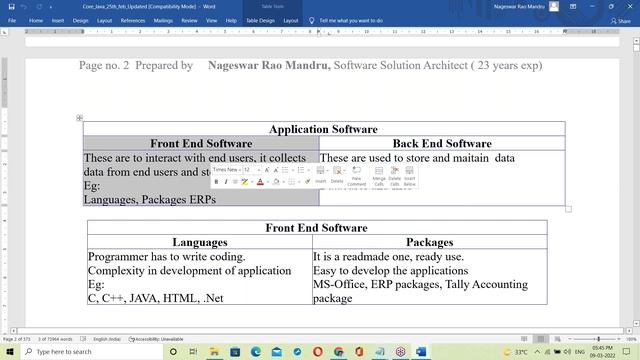Decrease font size in mini toolbar
Viewport: 640px width, 360px height.
click(276, 170)
